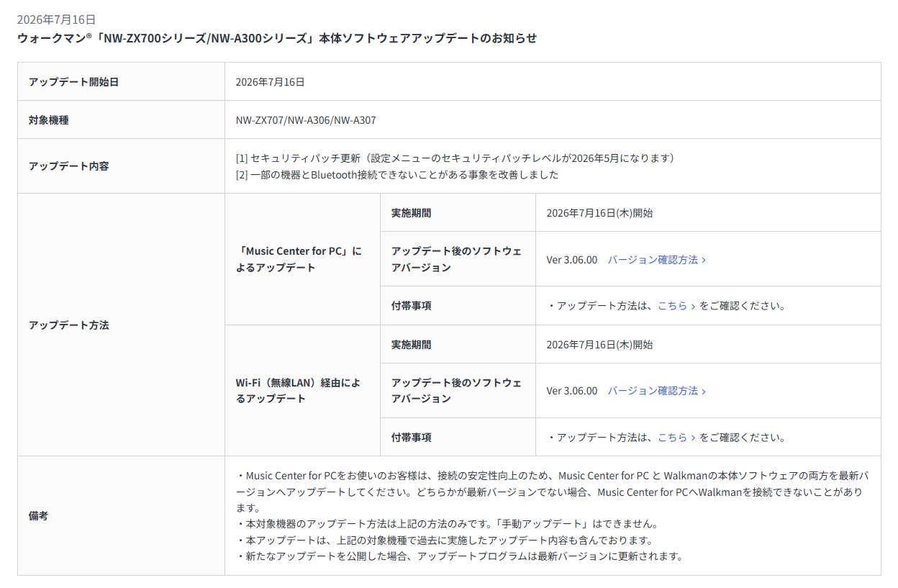The image size is (898, 588).
Task: Click the 「Music Center for PC」によるアップデート cell
Action: click(x=302, y=259)
